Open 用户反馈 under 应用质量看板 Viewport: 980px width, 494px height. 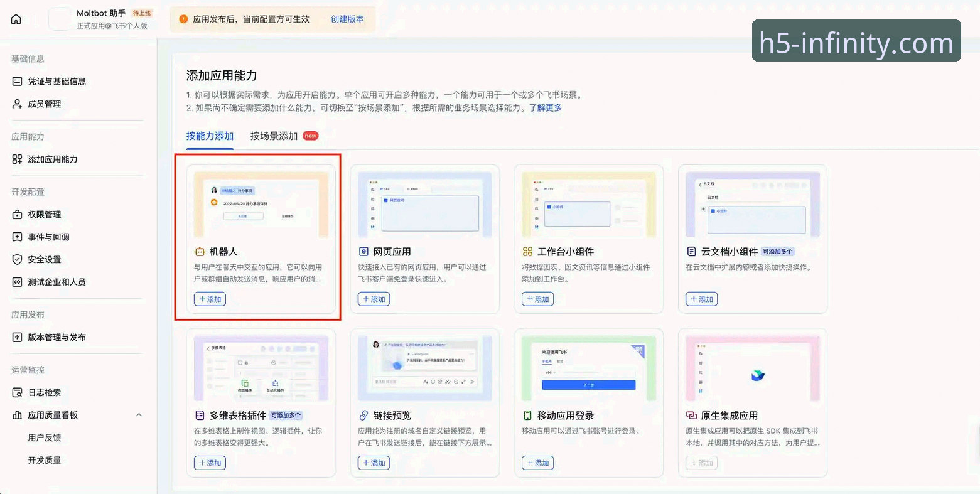click(x=45, y=438)
